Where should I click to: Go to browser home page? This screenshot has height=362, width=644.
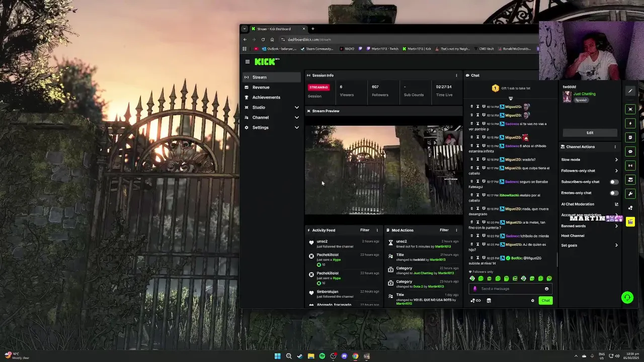(272, 40)
